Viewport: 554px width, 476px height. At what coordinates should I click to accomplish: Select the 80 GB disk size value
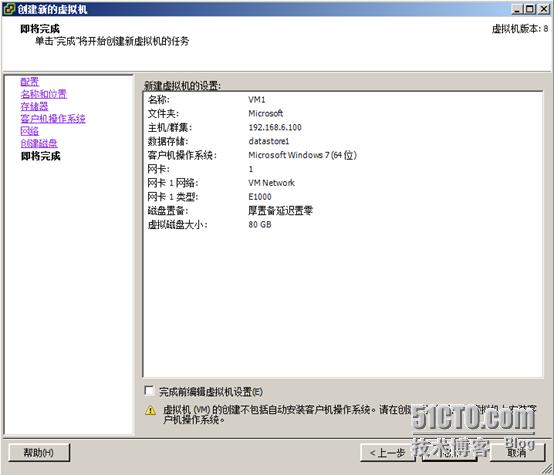point(260,224)
